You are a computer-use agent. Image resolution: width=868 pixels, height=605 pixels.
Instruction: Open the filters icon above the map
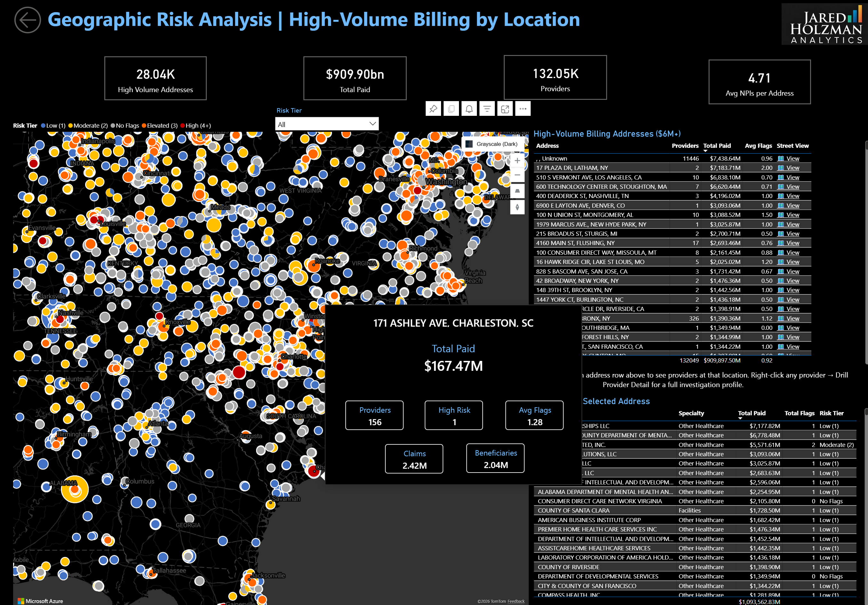tap(487, 108)
